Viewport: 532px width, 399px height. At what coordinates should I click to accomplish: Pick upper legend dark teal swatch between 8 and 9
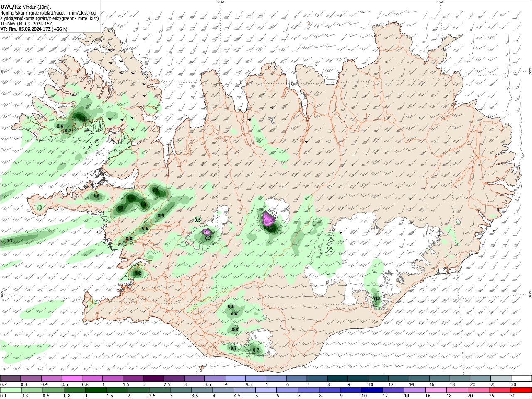click(x=337, y=378)
